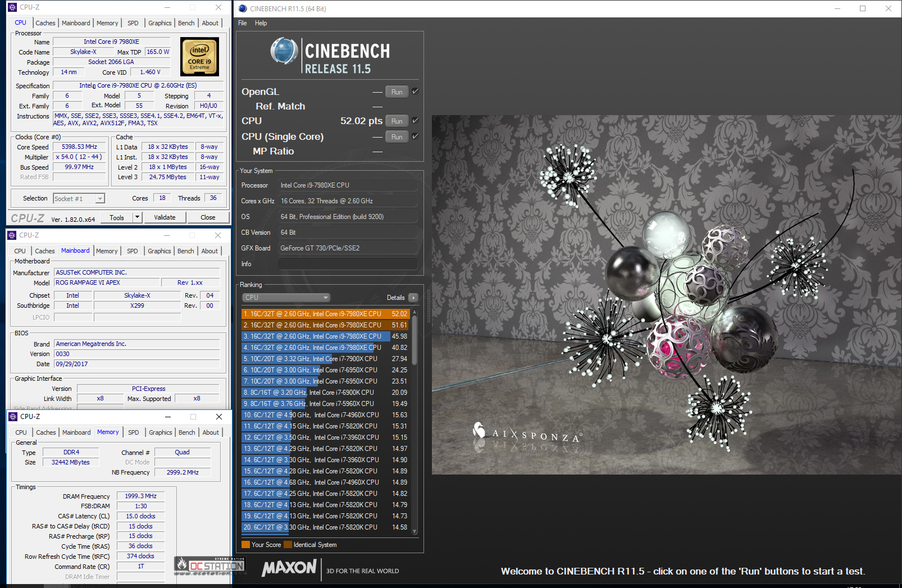Click the MAXON logo
902x588 pixels.
[289, 568]
